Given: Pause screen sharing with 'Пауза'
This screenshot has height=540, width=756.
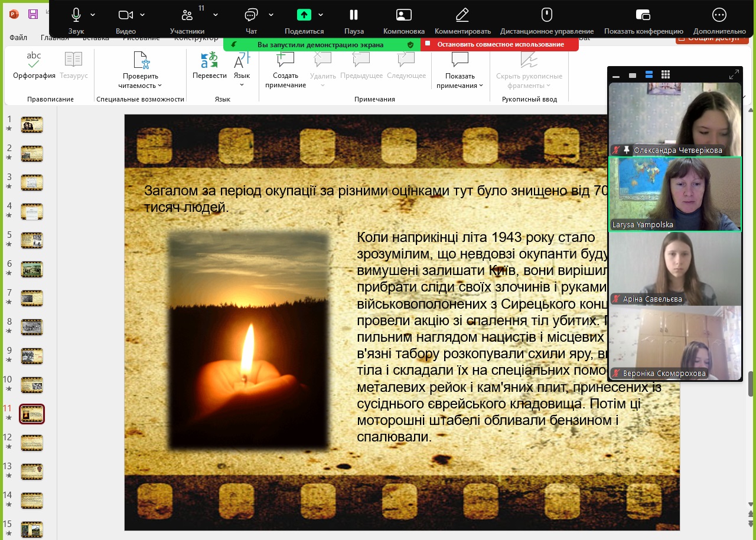Looking at the screenshot, I should (x=354, y=15).
